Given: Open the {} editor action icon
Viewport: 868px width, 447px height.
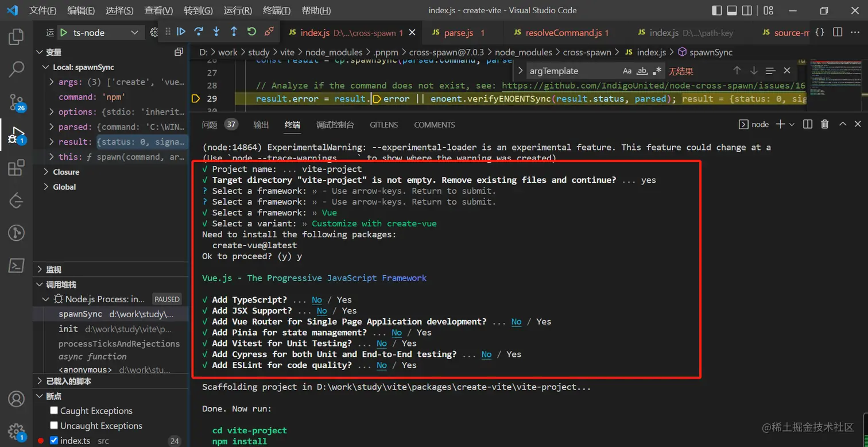Looking at the screenshot, I should (820, 33).
